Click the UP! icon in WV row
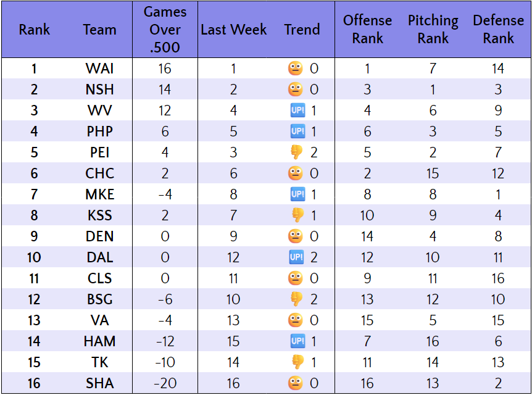532x395 pixels. (297, 110)
